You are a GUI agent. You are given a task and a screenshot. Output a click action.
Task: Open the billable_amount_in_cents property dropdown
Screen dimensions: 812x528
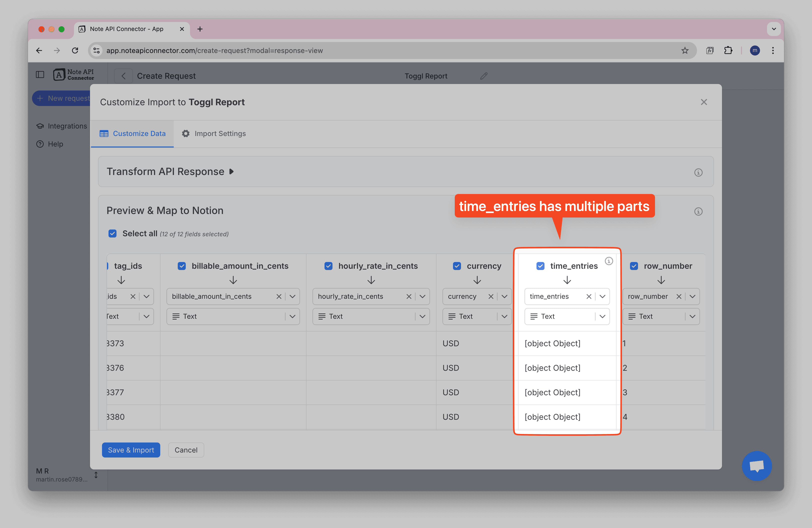[292, 296]
